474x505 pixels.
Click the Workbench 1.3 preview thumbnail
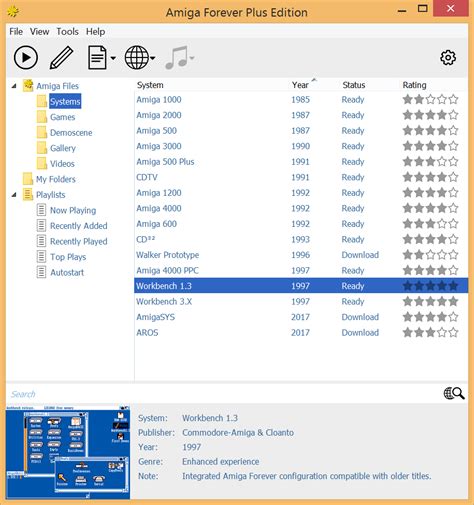68,452
